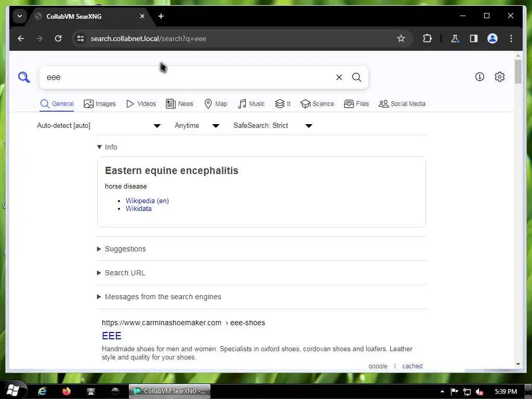Open the Windows Start button
The image size is (532, 399).
point(13,391)
